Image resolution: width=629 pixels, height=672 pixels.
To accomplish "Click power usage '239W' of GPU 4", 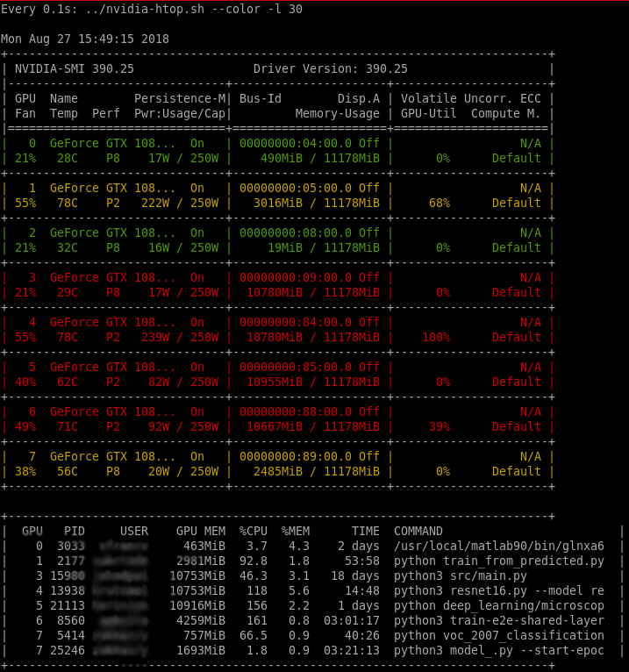I will 155,337.
